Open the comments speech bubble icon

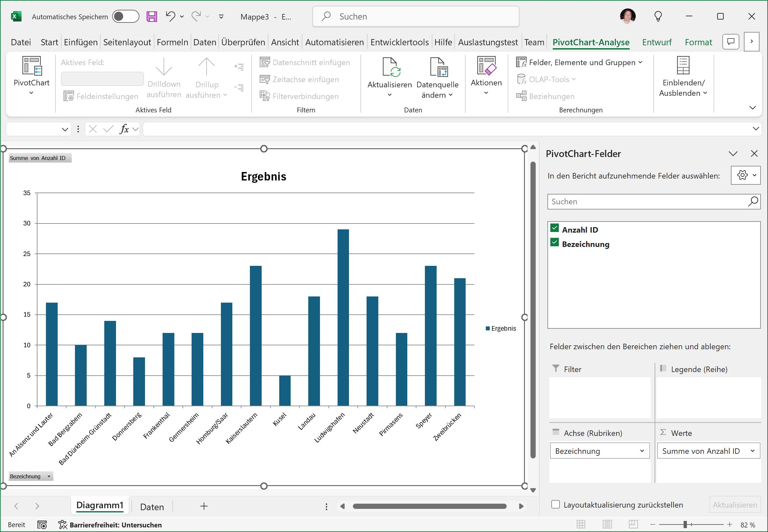(x=731, y=42)
